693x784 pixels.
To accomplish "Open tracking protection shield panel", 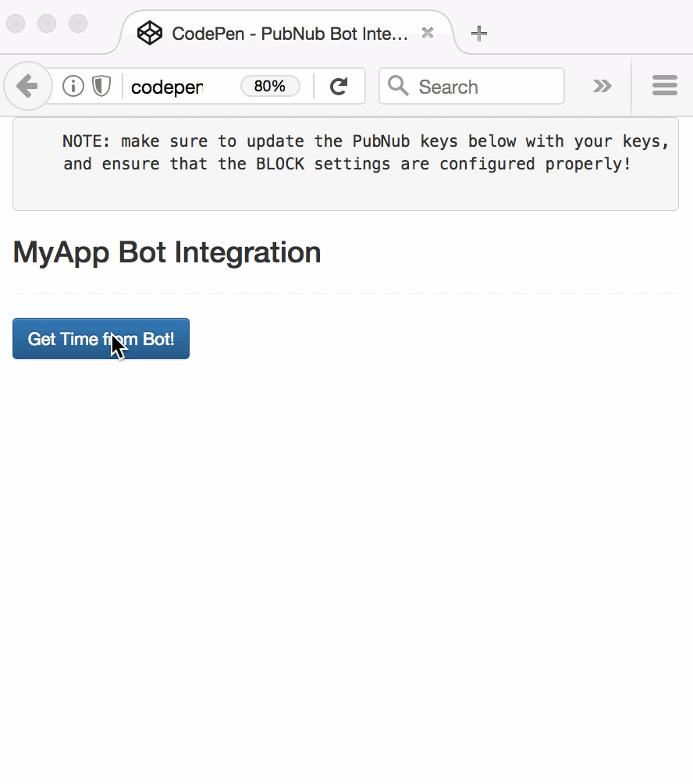I will click(101, 86).
